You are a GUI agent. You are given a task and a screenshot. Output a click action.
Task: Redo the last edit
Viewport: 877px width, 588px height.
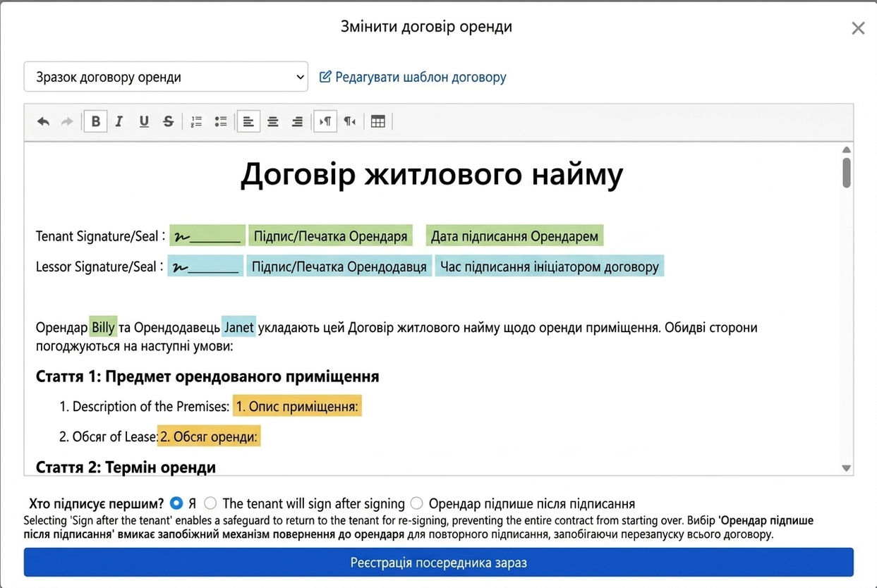coord(67,121)
